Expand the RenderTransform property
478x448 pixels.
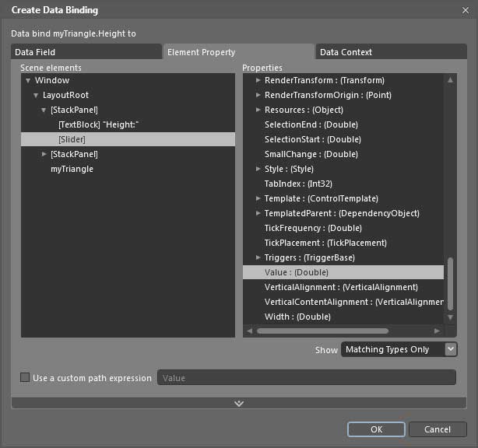(x=258, y=80)
